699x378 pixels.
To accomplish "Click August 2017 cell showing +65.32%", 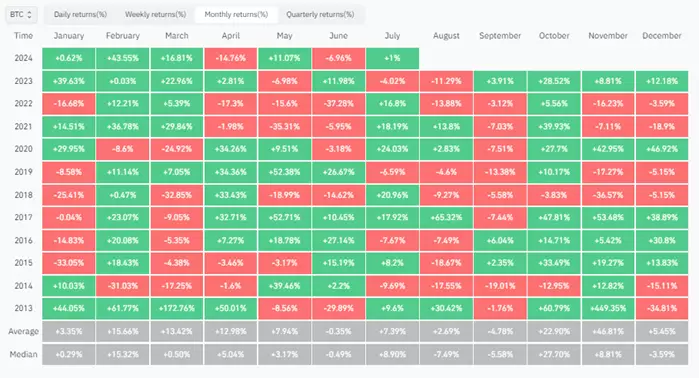I will point(446,218).
